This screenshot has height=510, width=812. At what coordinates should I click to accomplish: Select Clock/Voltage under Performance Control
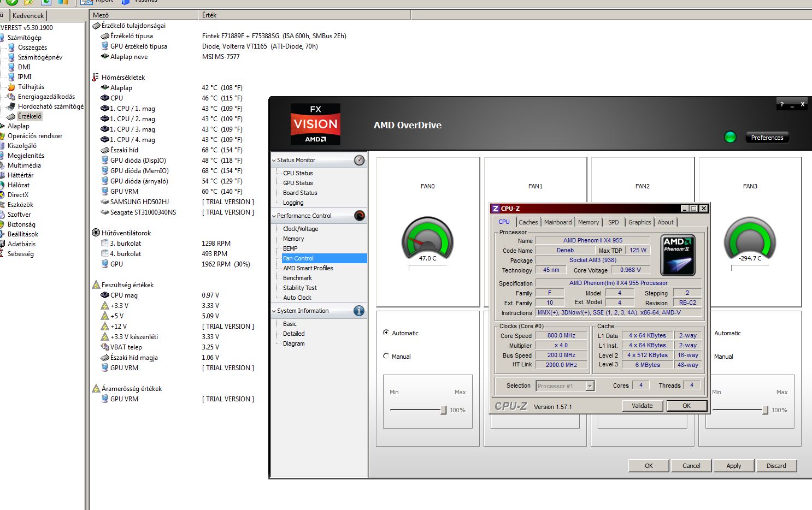pos(301,229)
